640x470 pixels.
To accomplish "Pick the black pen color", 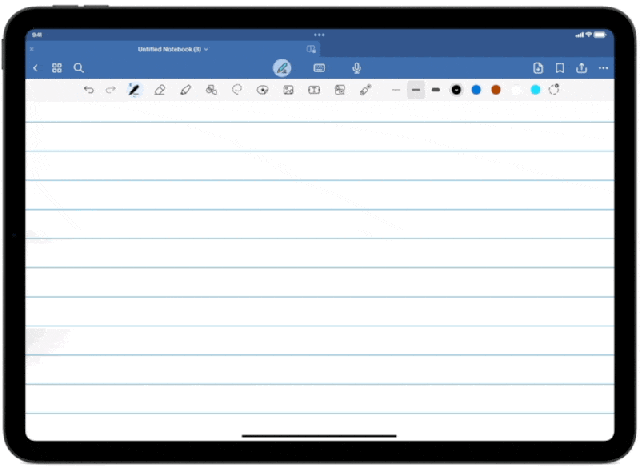I will click(456, 90).
